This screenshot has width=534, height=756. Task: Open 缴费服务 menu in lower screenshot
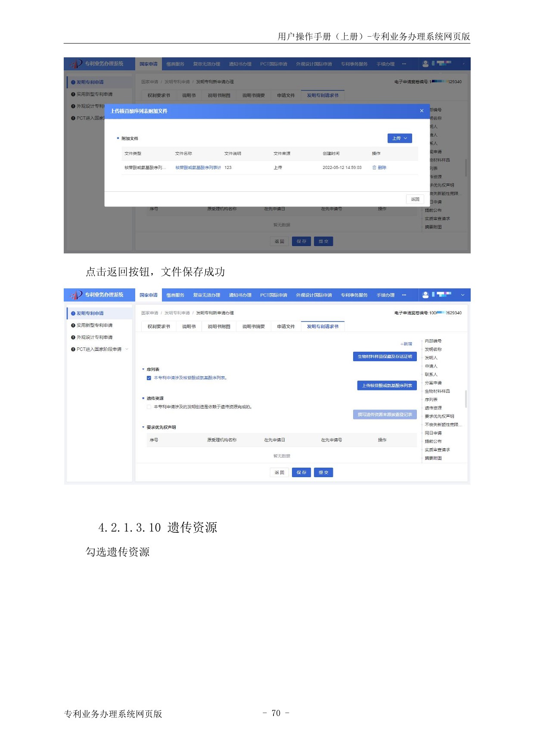coord(175,295)
